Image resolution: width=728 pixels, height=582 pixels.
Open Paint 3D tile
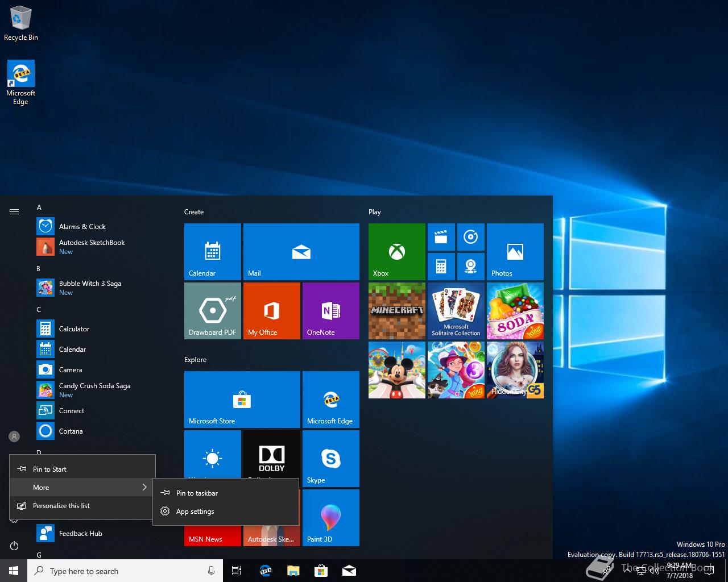331,518
